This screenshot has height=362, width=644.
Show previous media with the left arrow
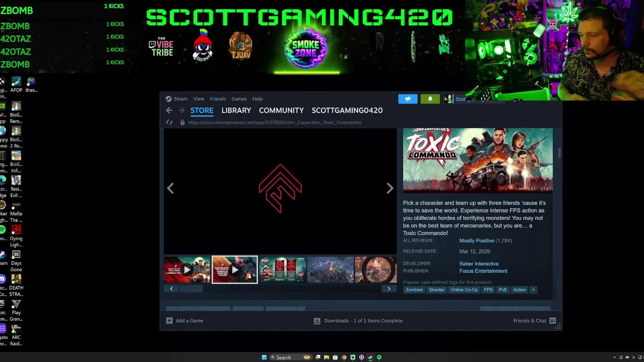(171, 188)
